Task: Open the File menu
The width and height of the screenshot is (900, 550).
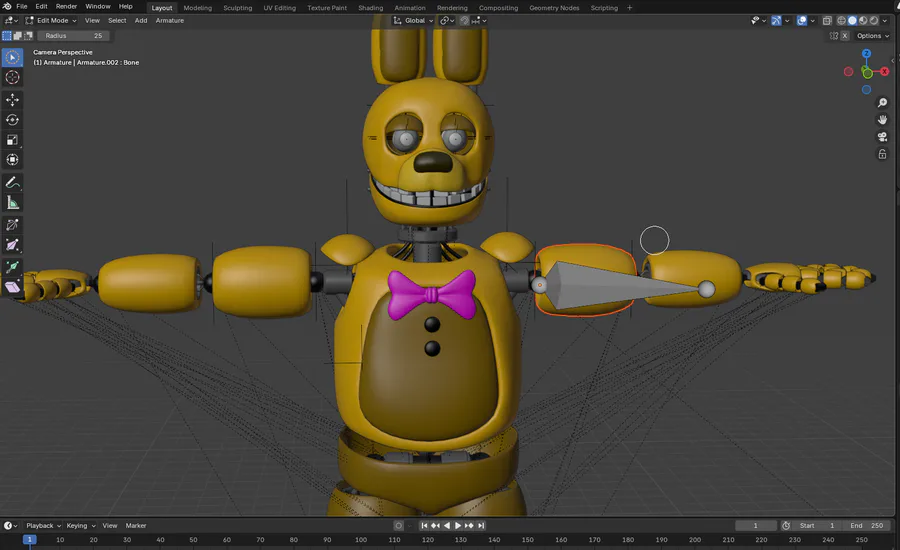Action: tap(22, 6)
